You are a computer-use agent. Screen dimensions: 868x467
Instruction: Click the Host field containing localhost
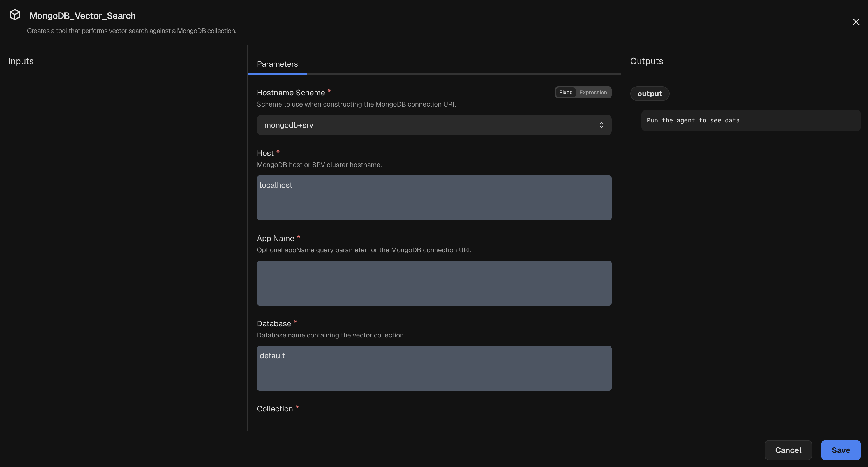434,198
